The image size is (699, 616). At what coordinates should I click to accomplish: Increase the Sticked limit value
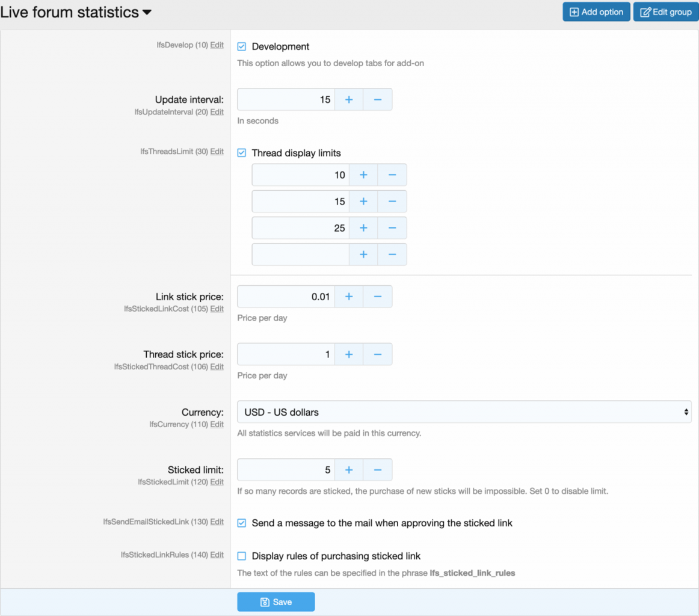point(348,470)
